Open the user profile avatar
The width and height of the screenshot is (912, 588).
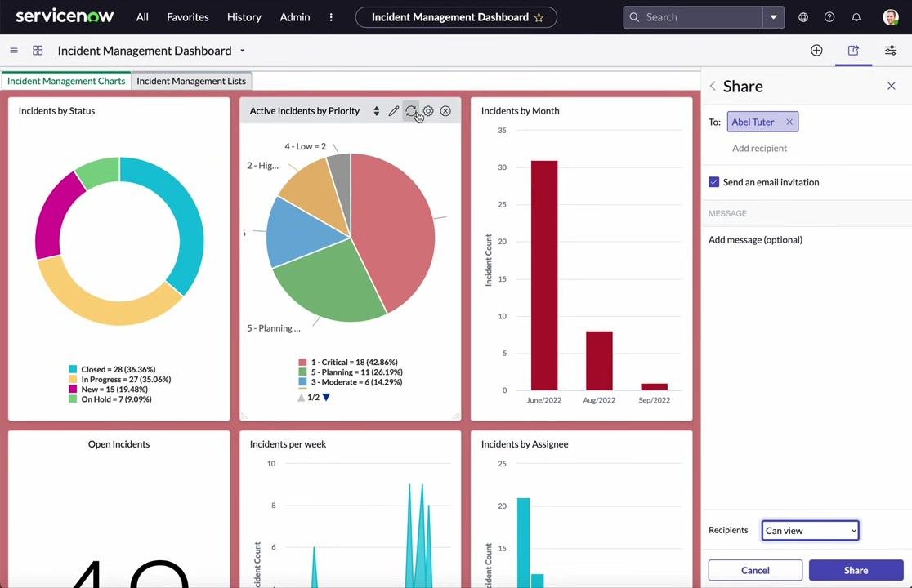[x=891, y=17]
